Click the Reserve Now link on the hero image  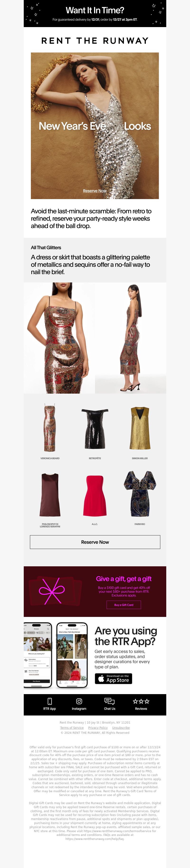coord(95,191)
